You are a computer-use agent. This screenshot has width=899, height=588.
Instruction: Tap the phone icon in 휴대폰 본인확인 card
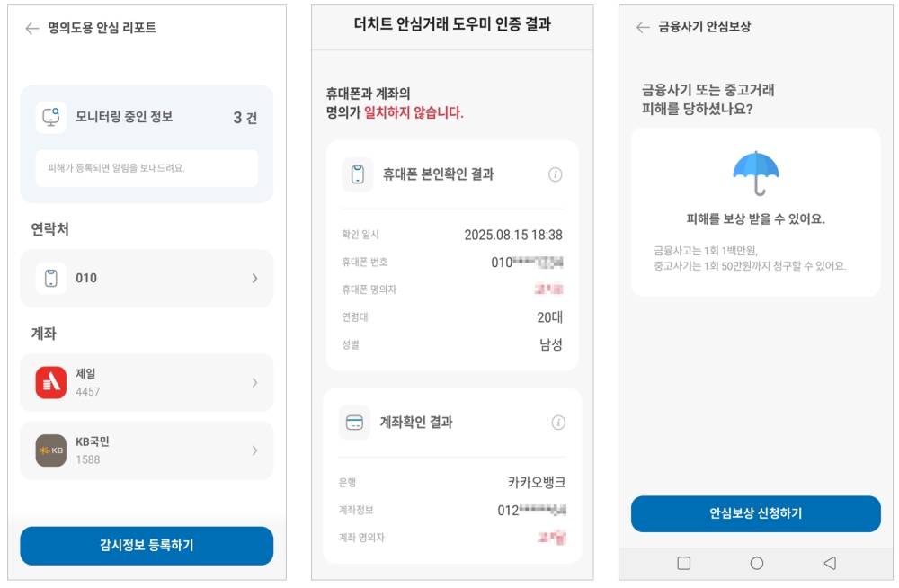(358, 174)
